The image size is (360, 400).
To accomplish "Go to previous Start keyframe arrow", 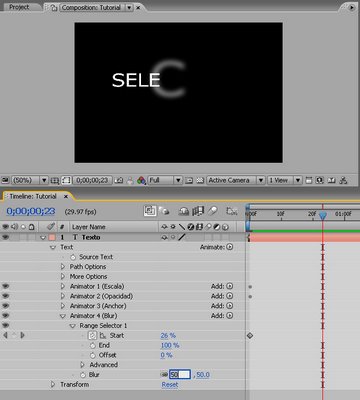I will [x=5, y=335].
